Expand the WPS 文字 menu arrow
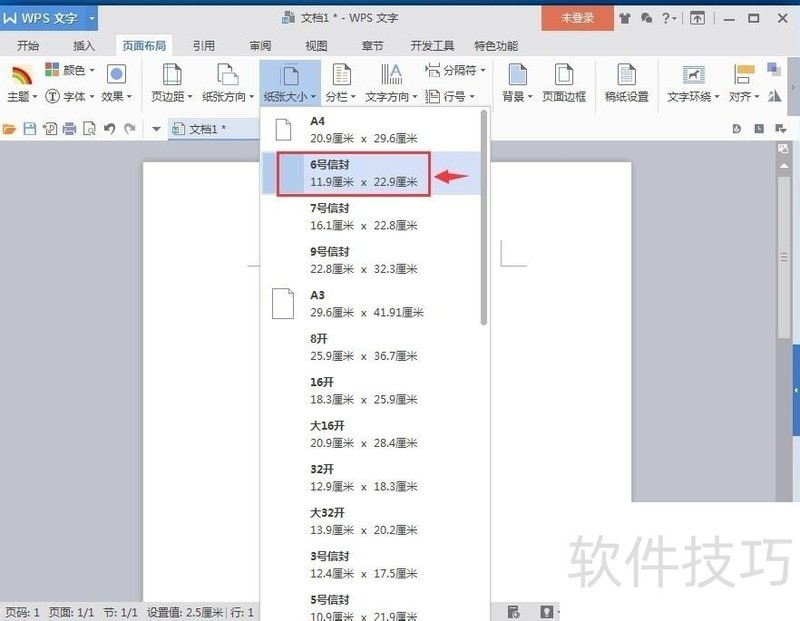 [x=92, y=18]
